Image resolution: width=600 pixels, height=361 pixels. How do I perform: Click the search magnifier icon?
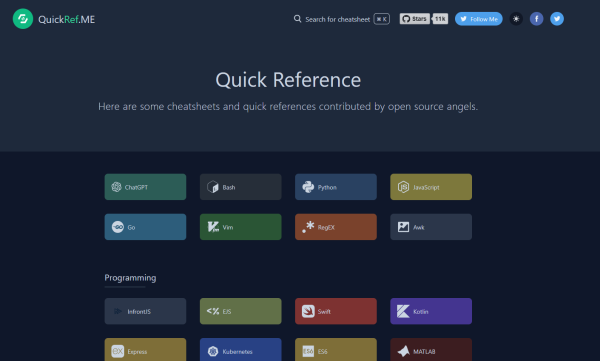click(x=297, y=19)
